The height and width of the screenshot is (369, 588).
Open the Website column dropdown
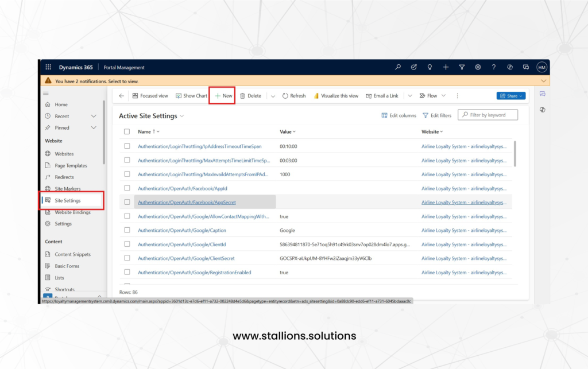click(x=442, y=131)
